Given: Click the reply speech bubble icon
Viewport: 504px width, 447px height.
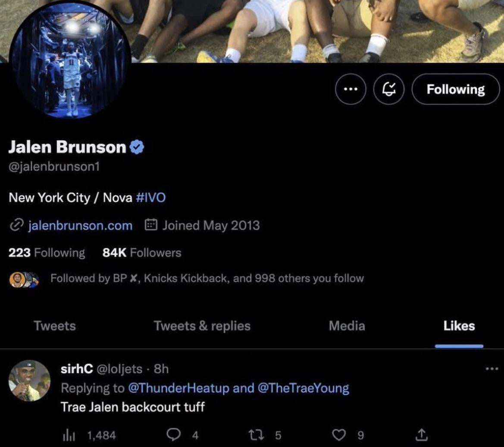Looking at the screenshot, I should point(174,435).
